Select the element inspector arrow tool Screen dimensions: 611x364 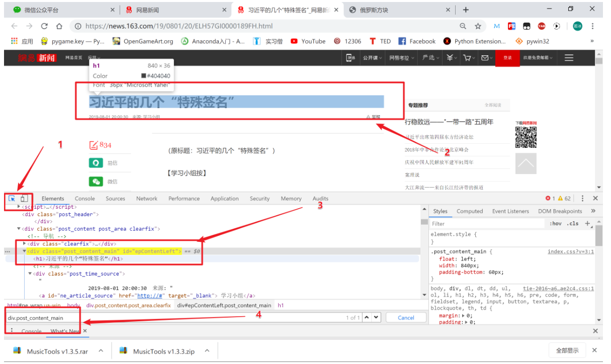click(x=12, y=199)
